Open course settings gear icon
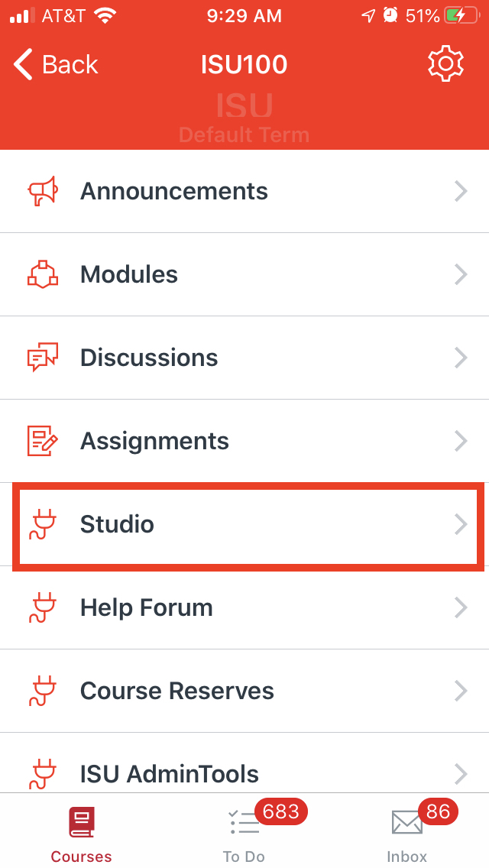This screenshot has height=868, width=489. click(x=445, y=64)
